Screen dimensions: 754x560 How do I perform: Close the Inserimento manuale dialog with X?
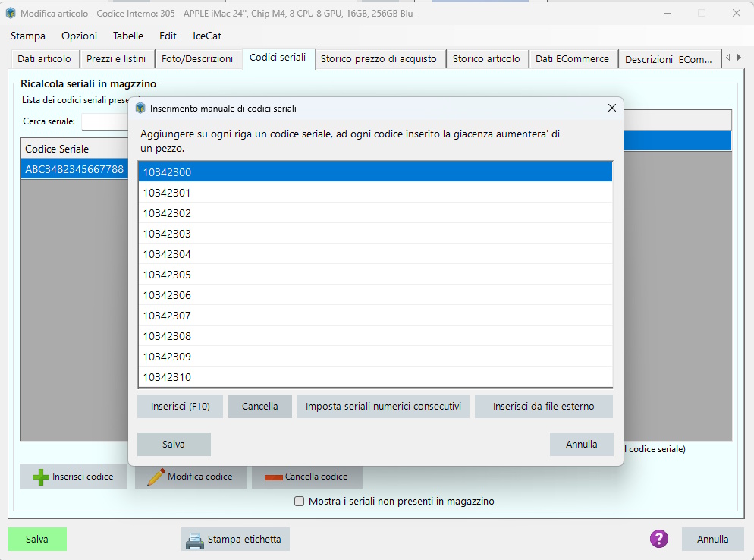(x=611, y=109)
